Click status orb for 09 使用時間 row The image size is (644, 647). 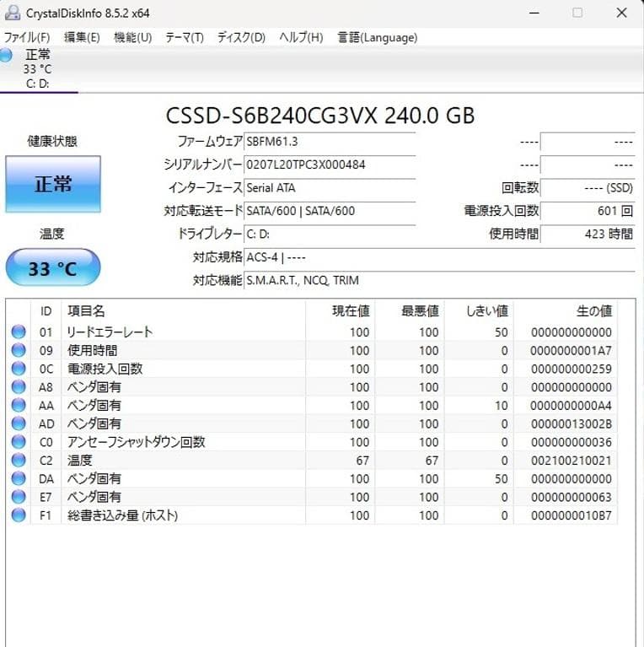(19, 350)
